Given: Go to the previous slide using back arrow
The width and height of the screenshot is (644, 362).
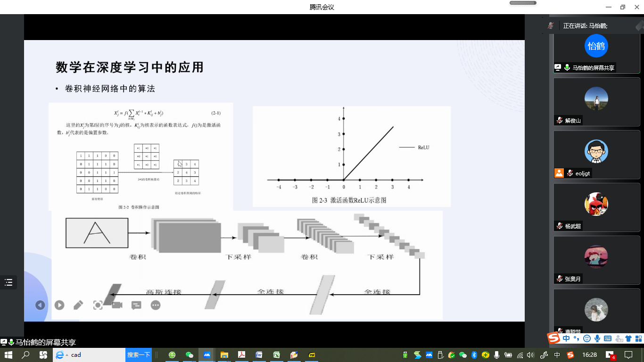Looking at the screenshot, I should pyautogui.click(x=40, y=305).
